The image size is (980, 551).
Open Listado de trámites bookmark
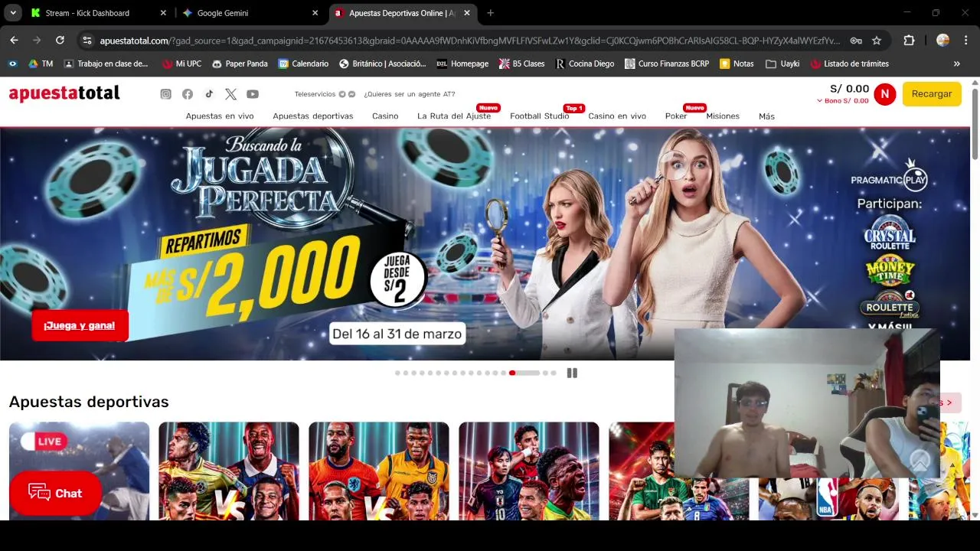[850, 64]
